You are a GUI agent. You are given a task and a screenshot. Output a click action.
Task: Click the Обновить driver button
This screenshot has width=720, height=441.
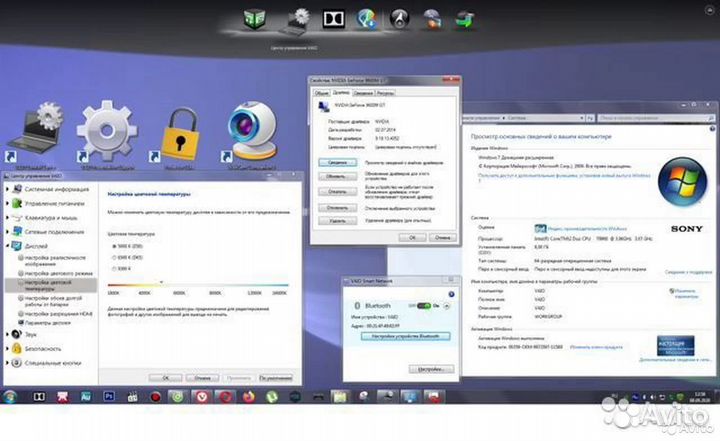(x=338, y=176)
